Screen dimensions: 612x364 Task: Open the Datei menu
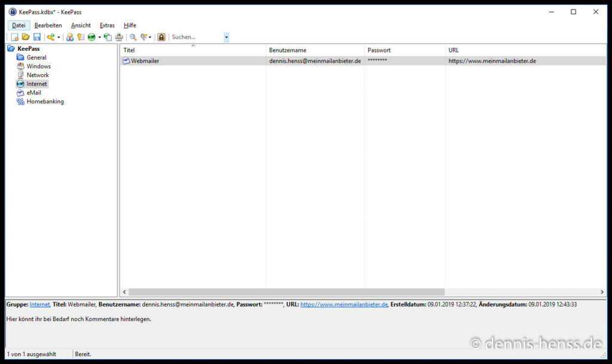pos(19,25)
